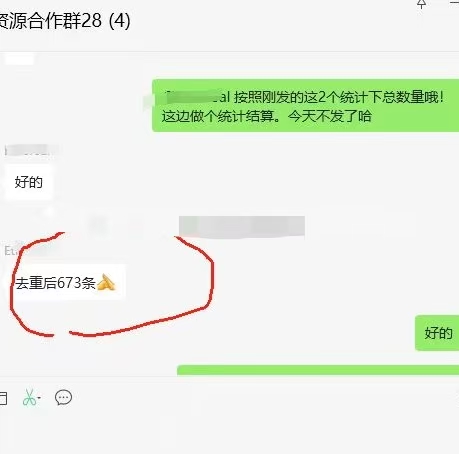Screen dimensions: 459x454
Task: Select the 按照刚发的这2个统计下总数量哦 green message
Action: click(305, 105)
